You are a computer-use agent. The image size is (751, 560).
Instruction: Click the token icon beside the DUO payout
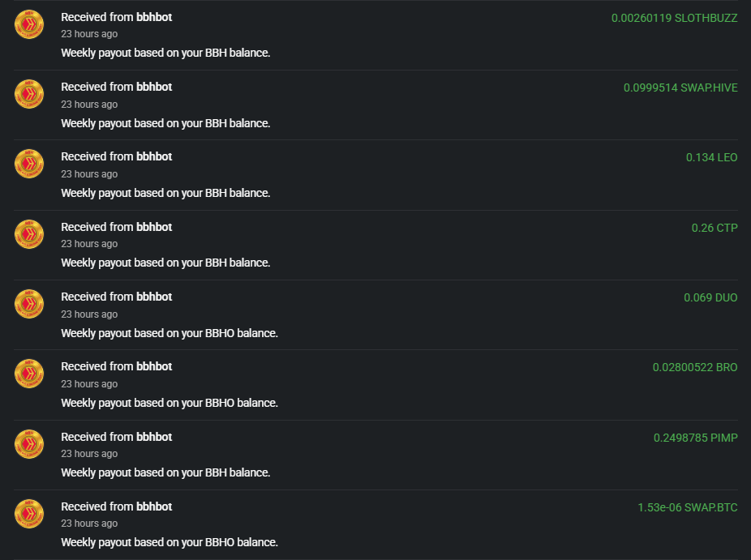point(29,304)
